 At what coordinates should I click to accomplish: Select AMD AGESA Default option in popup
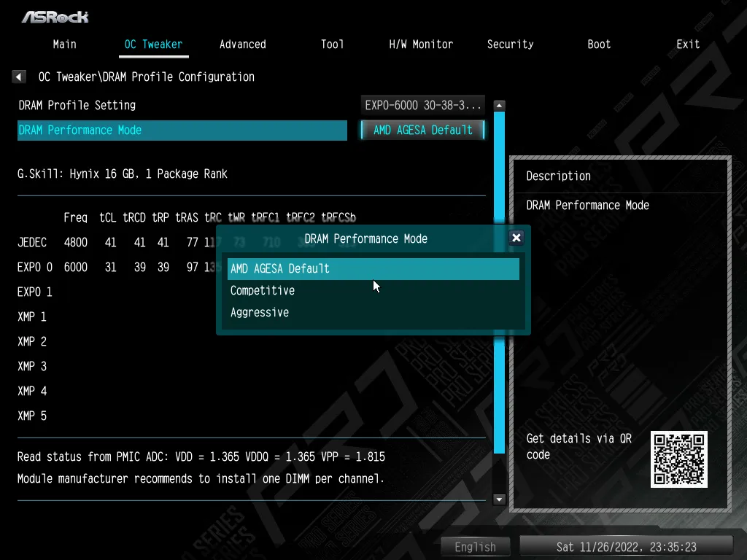[x=373, y=268]
